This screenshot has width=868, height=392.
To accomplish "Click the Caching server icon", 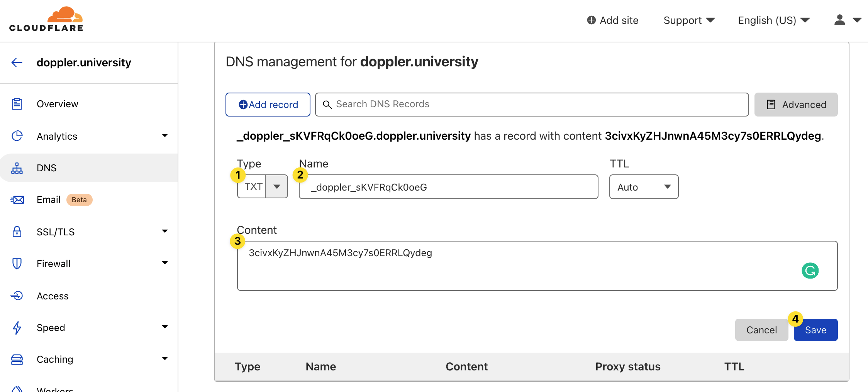I will [x=17, y=359].
